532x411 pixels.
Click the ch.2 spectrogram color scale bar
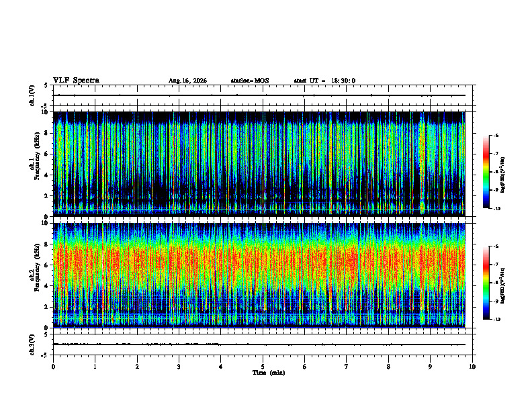(486, 283)
